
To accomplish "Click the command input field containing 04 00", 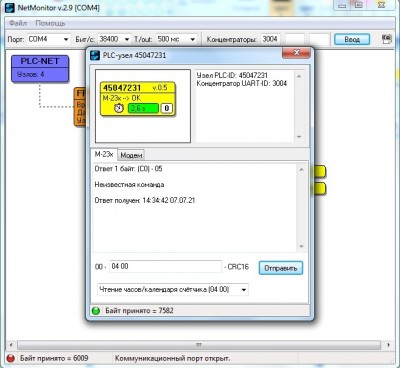I will (166, 266).
